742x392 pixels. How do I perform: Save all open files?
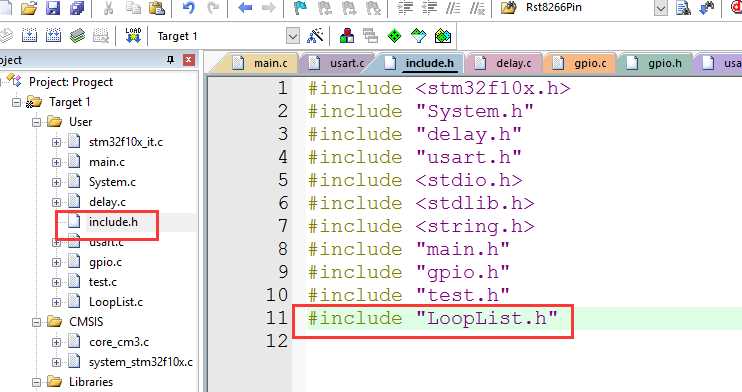coord(76,8)
